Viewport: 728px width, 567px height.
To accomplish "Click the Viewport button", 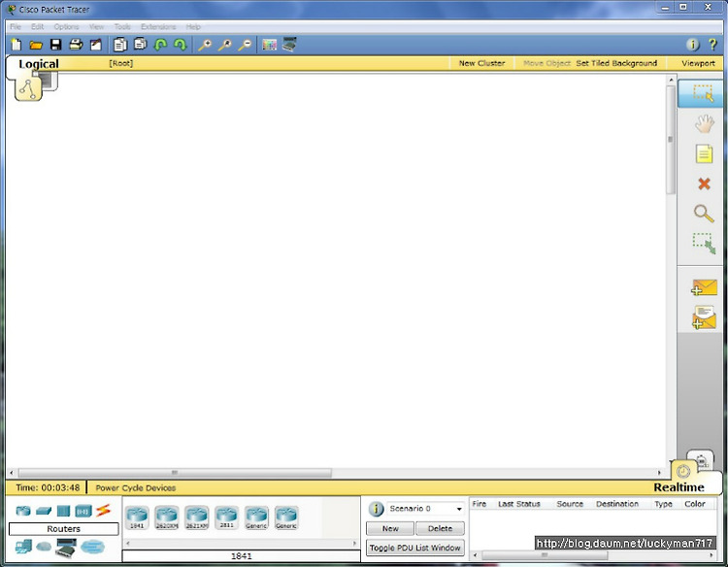I will click(698, 63).
